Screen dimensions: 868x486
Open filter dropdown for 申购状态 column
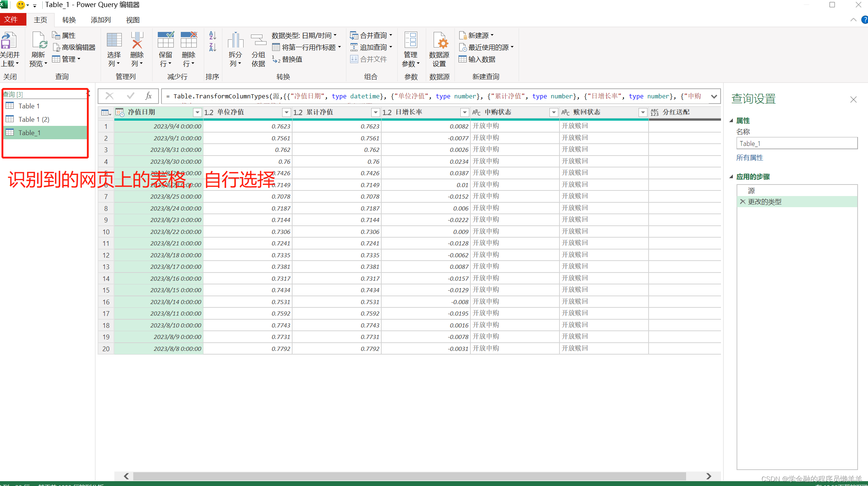[x=554, y=112]
